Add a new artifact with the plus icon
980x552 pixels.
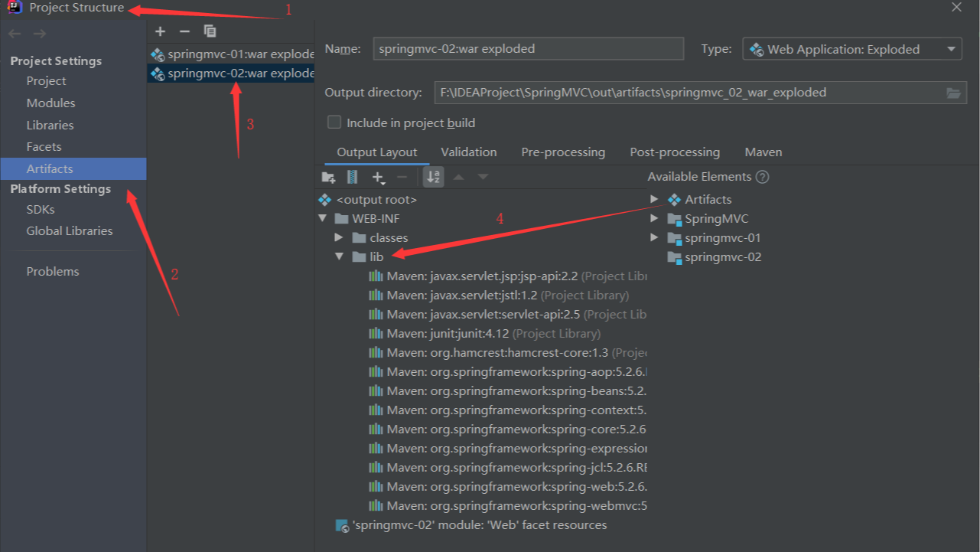pos(160,31)
